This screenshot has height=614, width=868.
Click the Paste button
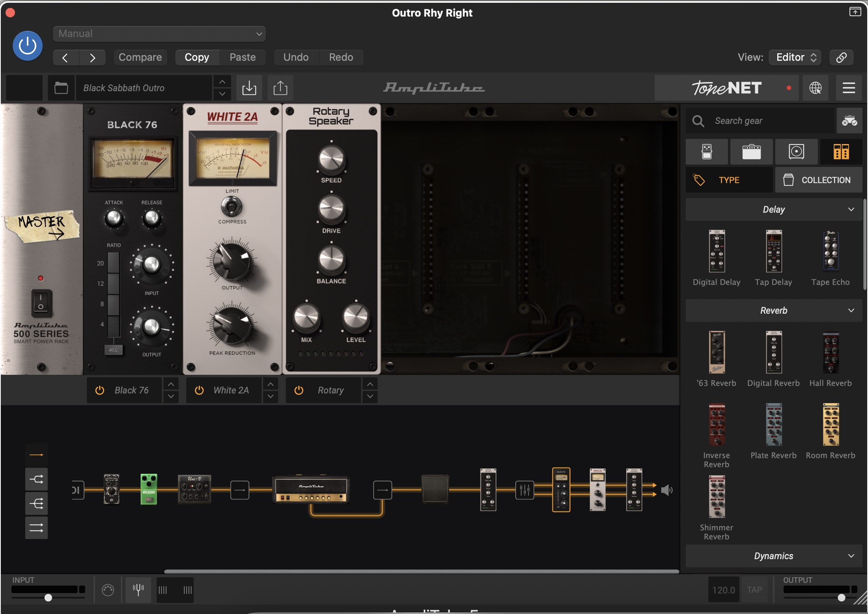(x=243, y=58)
